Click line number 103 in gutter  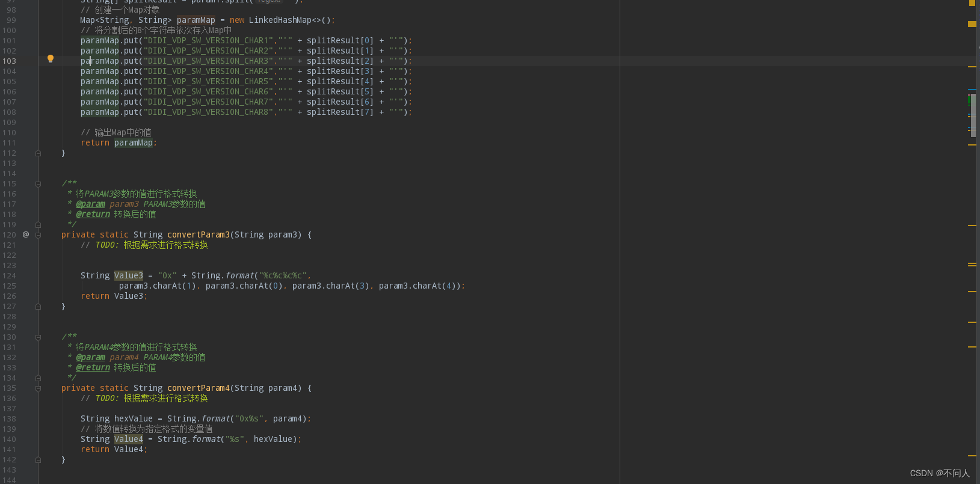tap(9, 61)
